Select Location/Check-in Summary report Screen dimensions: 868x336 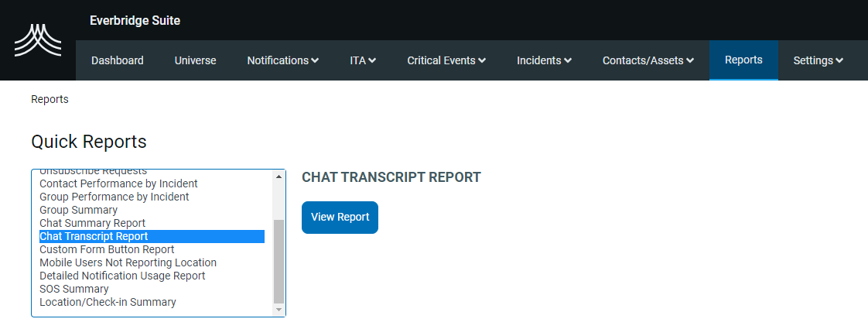(108, 302)
